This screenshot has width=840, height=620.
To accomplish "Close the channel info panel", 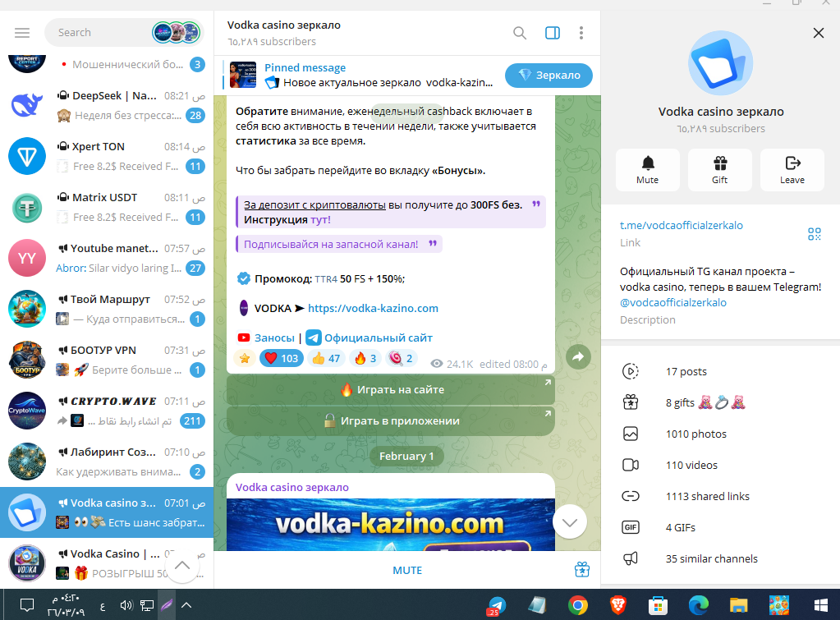I will tap(818, 33).
